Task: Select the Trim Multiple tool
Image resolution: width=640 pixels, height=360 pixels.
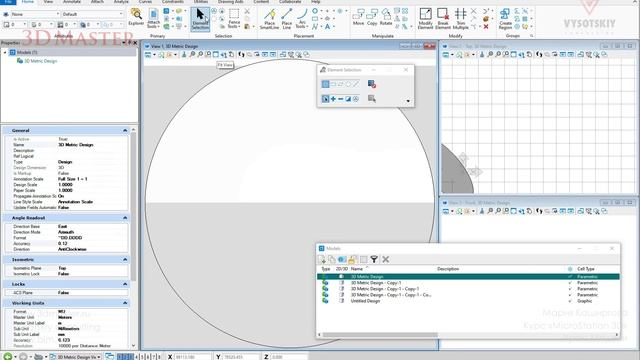Action: 460,19
